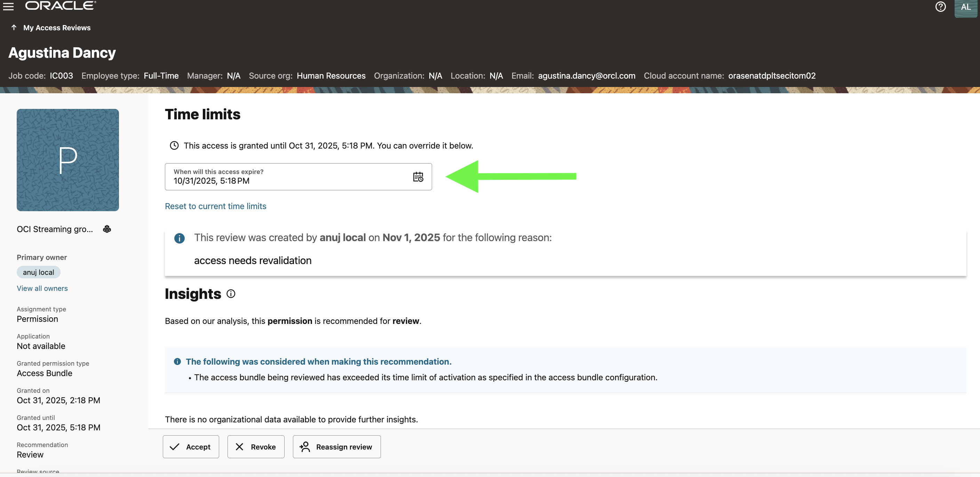This screenshot has width=980, height=477.
Task: Click the Oracle logo
Action: pyautogui.click(x=61, y=6)
